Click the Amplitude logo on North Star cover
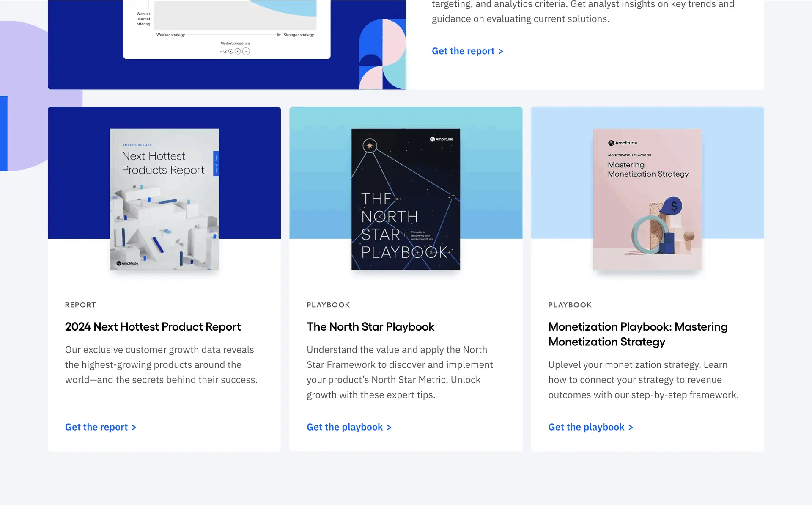This screenshot has height=508, width=812. [x=441, y=139]
